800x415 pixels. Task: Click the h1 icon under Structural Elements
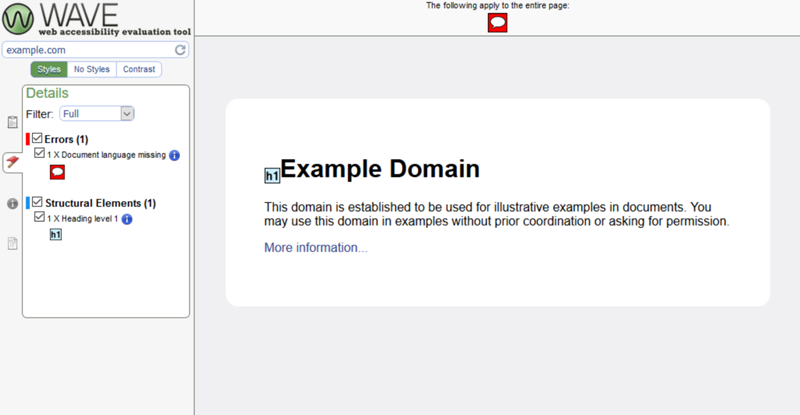pos(56,234)
